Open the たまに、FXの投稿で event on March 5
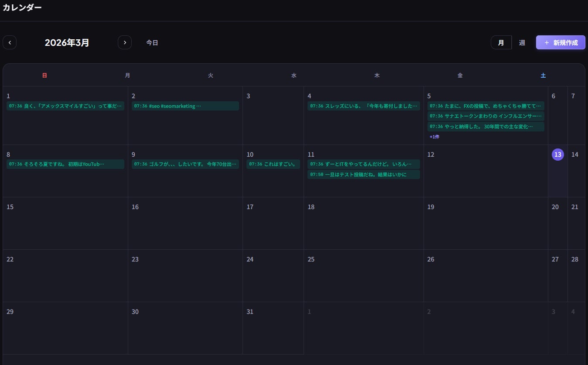The image size is (588, 365). coord(486,106)
